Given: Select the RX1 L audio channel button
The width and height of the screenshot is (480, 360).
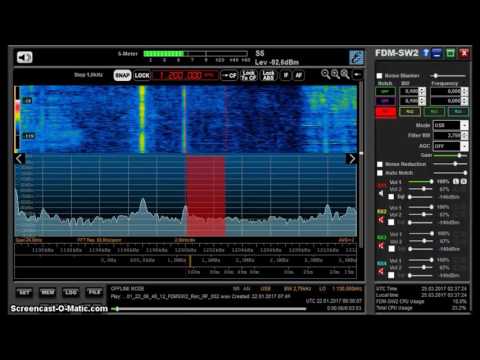Looking at the screenshot, I should click(456, 181).
